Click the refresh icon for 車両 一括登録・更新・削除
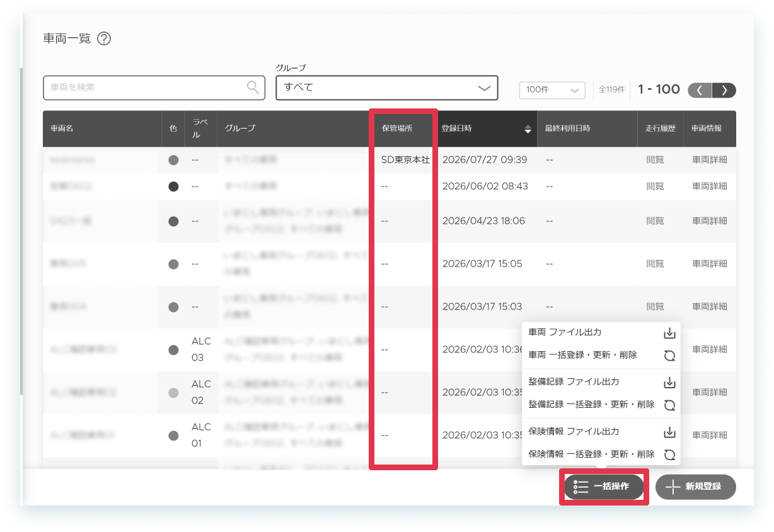 click(669, 356)
